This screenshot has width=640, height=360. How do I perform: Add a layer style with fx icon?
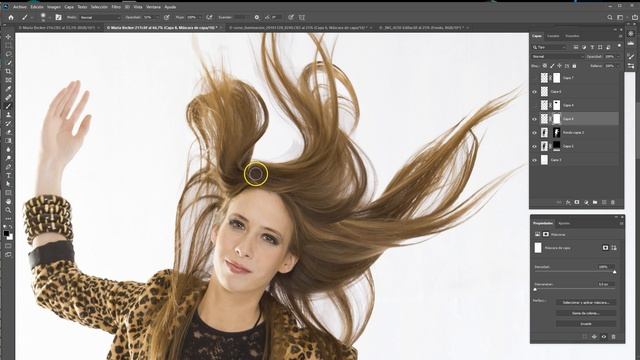[568, 202]
